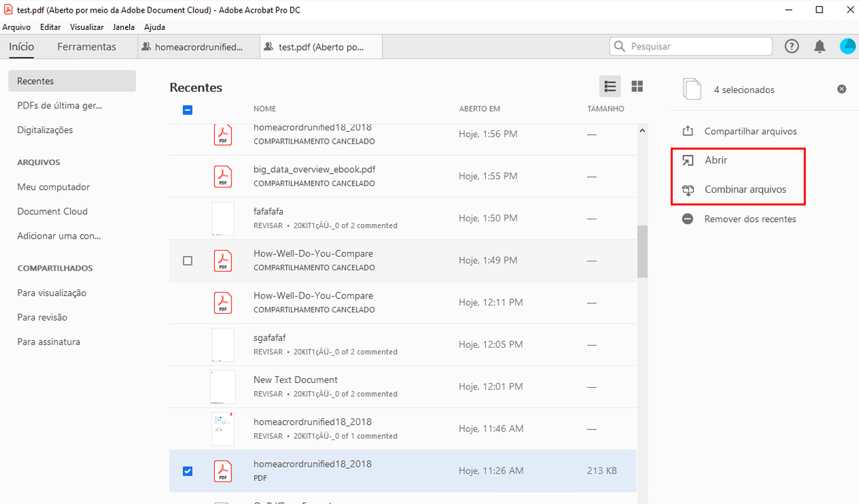Click PDF icon of homeacrordrunified18_2018 opened 11:26 AM

click(x=223, y=471)
